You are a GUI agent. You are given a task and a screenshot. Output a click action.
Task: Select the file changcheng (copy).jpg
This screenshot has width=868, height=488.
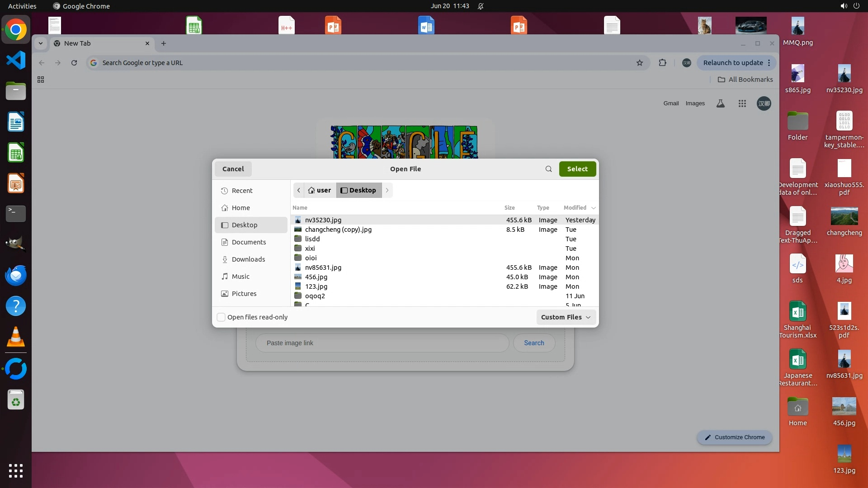pos(338,230)
